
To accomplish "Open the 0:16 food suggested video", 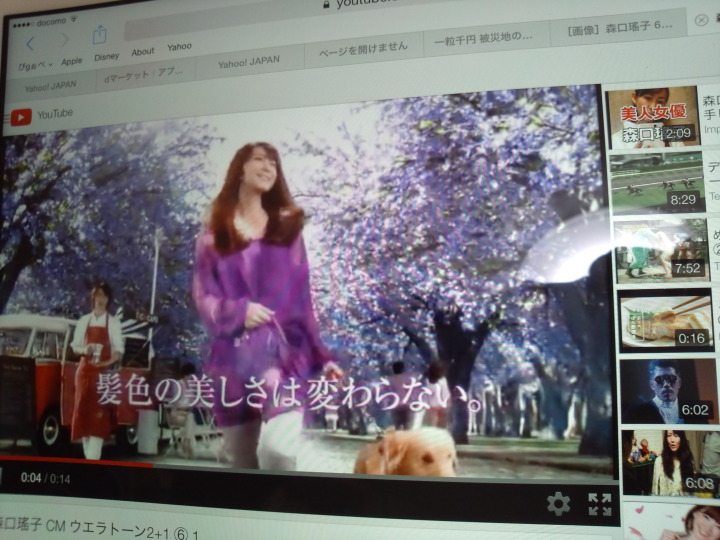I will pyautogui.click(x=665, y=321).
